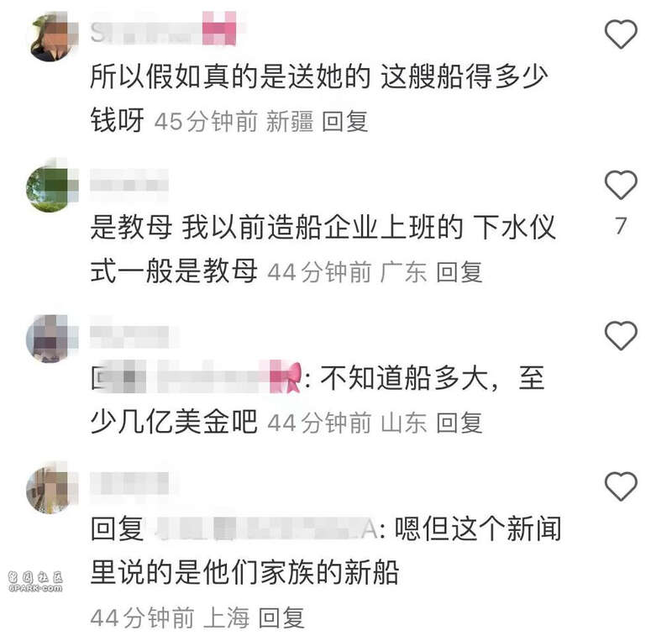Image resolution: width=672 pixels, height=636 pixels.
Task: Open the blurred username of the 山东 commenter
Action: click(134, 334)
